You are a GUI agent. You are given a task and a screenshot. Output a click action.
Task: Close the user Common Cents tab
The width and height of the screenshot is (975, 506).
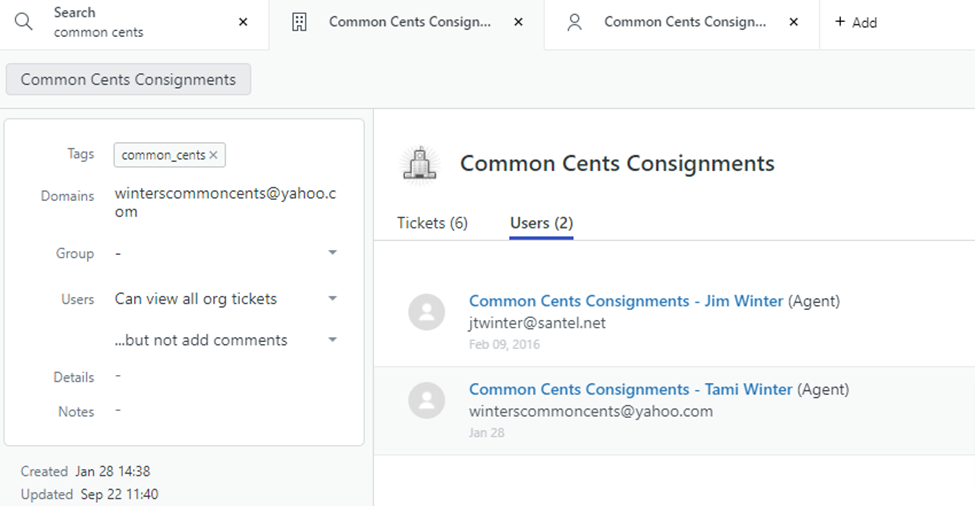click(x=793, y=22)
